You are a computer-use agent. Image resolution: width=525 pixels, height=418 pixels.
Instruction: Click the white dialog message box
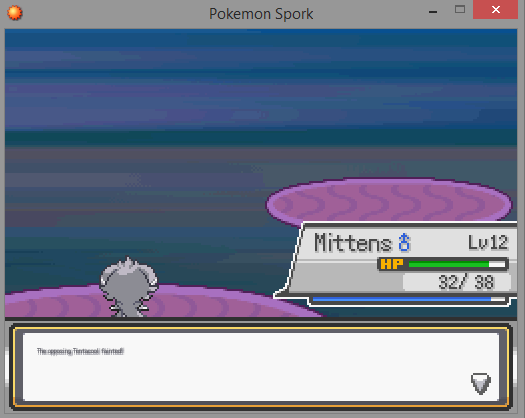coord(261,367)
